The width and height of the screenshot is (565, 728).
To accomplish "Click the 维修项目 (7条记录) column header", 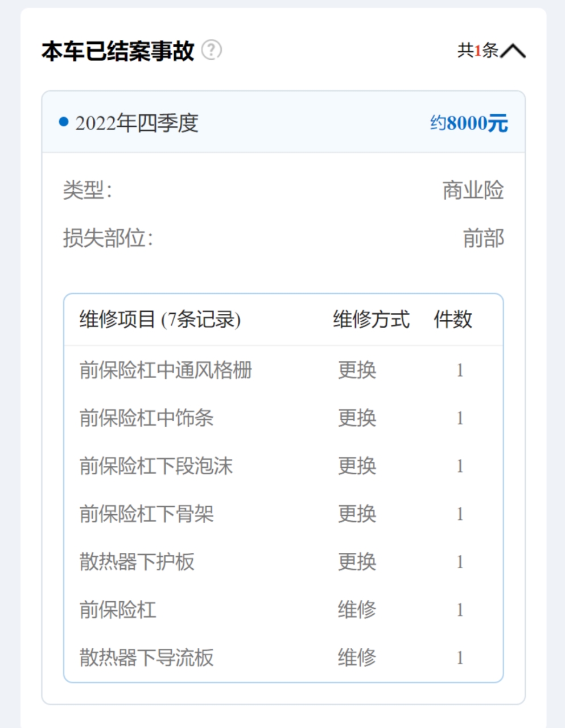I will (x=160, y=319).
